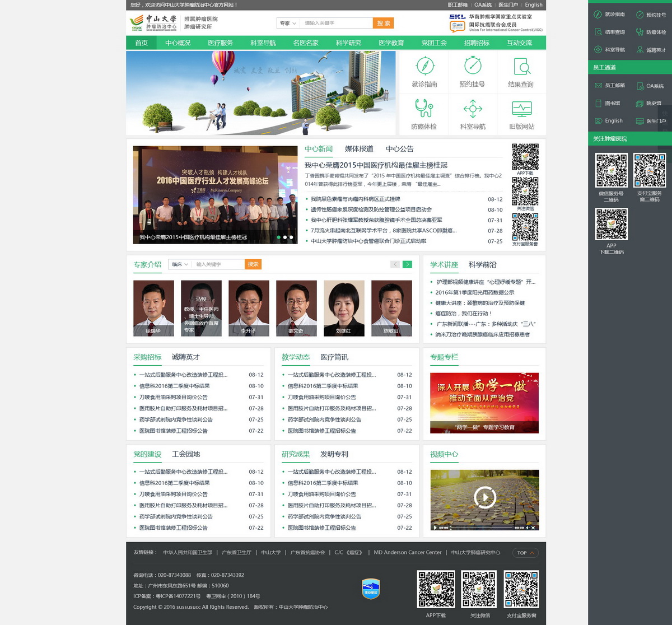Open the OA系统 icon in sidebar
This screenshot has height=625, width=672.
[x=640, y=85]
